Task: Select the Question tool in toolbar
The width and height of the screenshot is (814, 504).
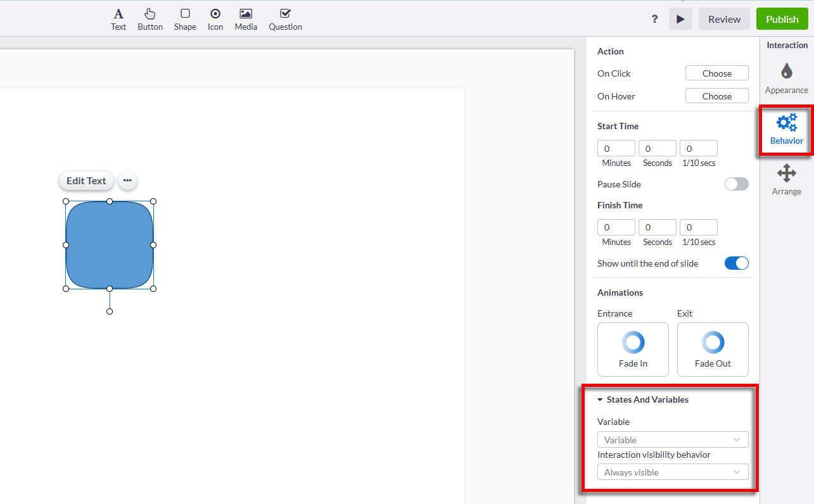Action: (x=285, y=20)
